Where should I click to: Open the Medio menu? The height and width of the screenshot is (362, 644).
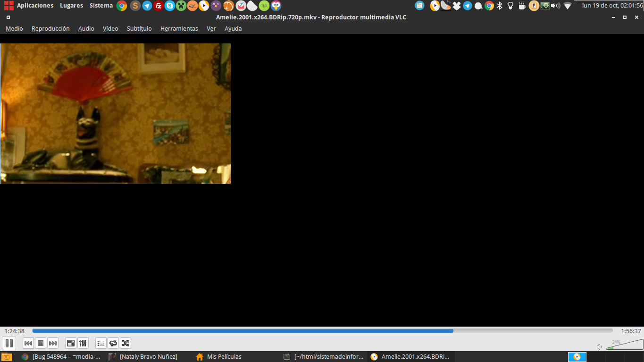[14, 29]
